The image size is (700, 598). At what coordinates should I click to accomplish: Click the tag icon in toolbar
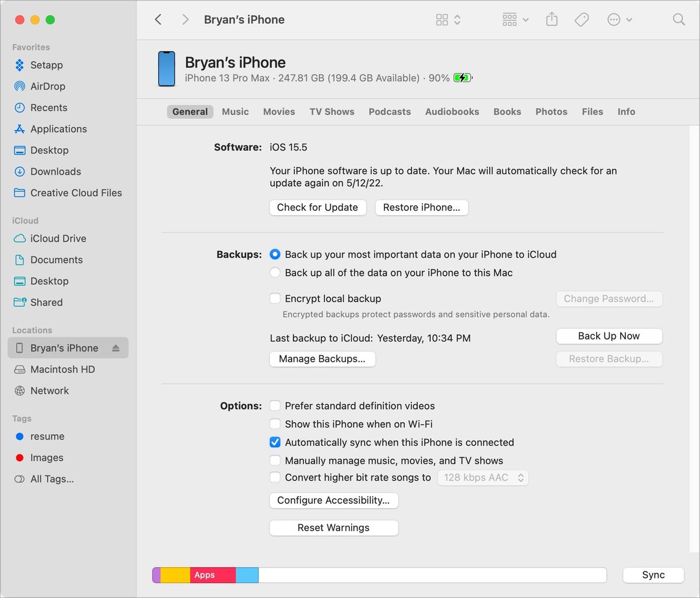tap(582, 20)
